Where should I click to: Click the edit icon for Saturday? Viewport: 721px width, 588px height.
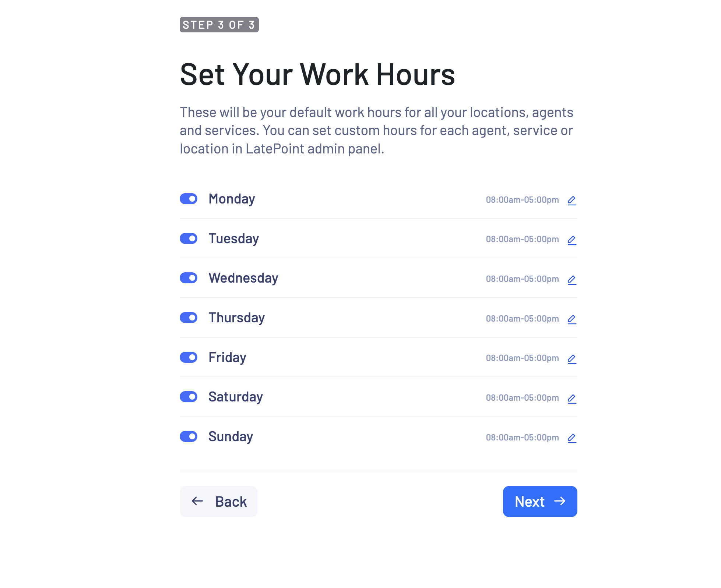[572, 398]
